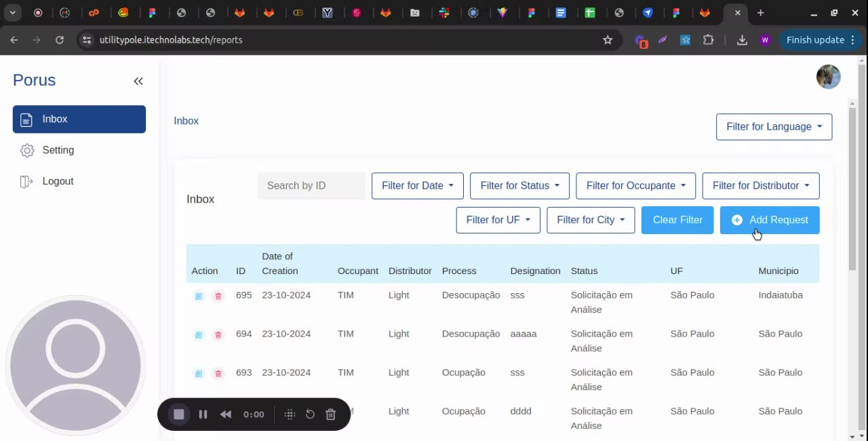This screenshot has height=441, width=868.
Task: Switch to the Google Sheets tab
Action: pyautogui.click(x=590, y=13)
